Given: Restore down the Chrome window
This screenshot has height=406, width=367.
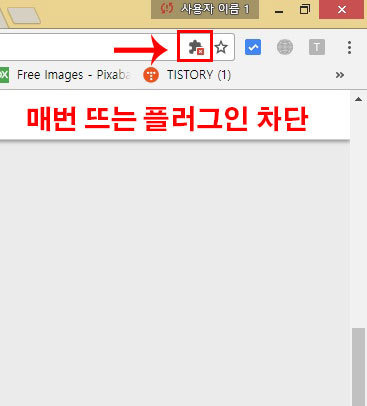Looking at the screenshot, I should (x=305, y=9).
